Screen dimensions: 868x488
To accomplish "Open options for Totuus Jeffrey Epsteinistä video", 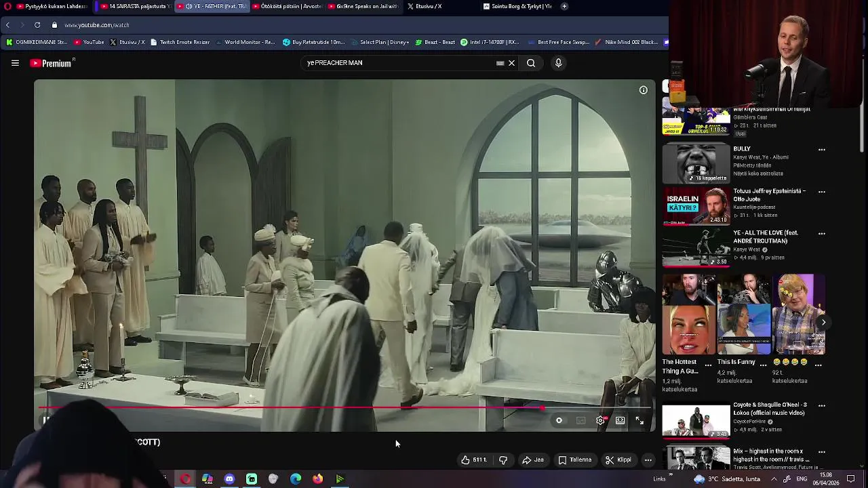I will click(821, 192).
